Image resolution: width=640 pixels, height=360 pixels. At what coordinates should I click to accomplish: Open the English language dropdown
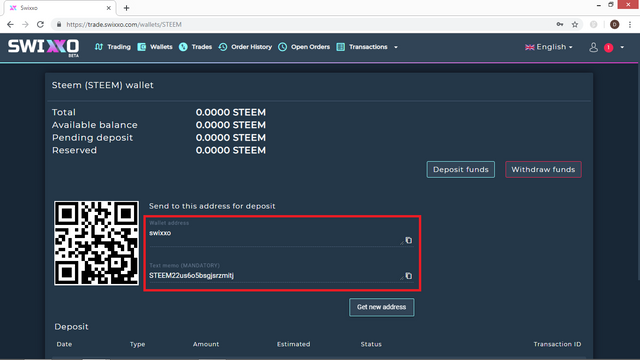(549, 47)
